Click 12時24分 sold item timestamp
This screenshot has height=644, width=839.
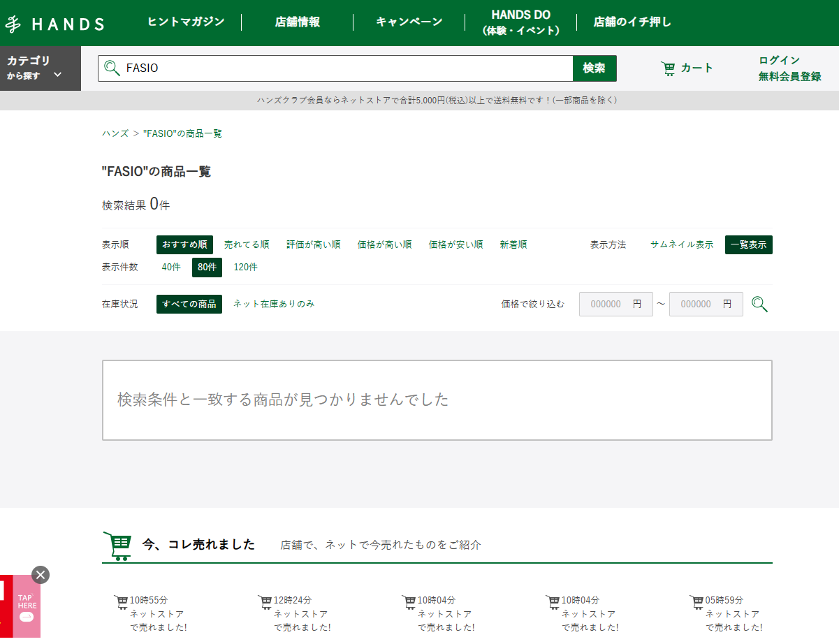293,601
